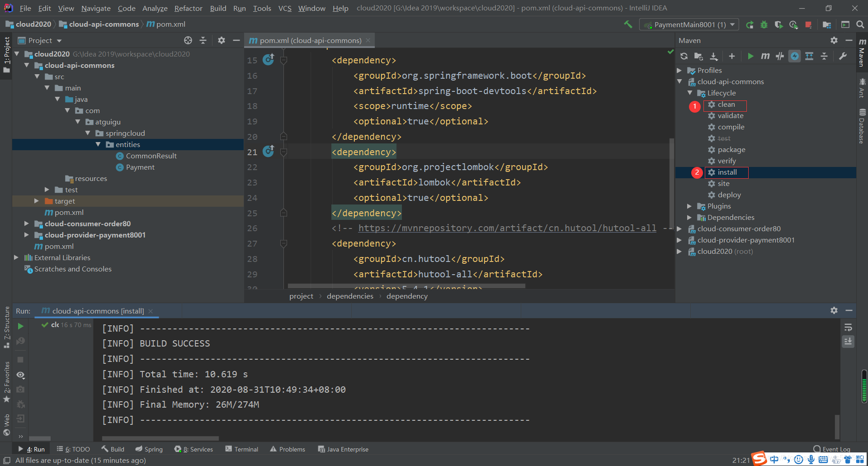Open the Project Structure icon

[x=827, y=25]
